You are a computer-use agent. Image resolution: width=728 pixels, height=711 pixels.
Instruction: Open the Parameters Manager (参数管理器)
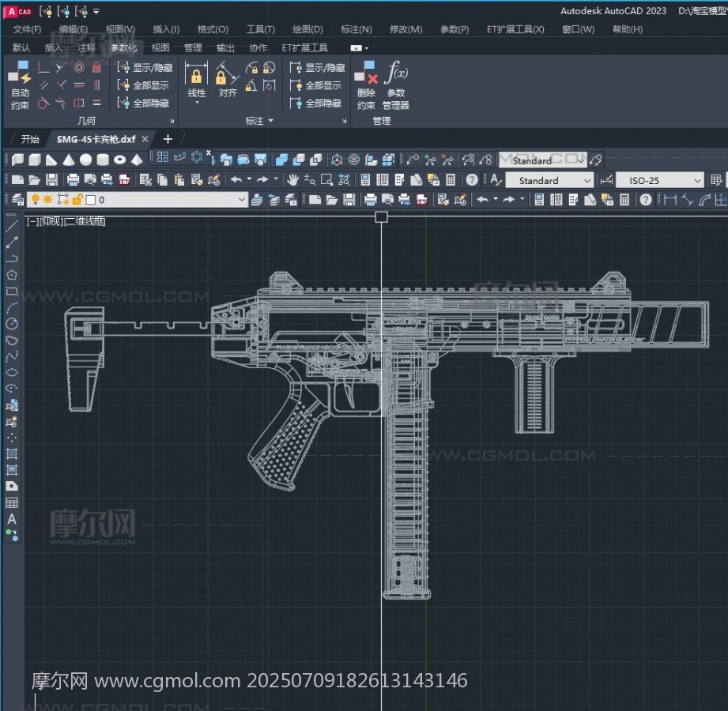(x=396, y=85)
